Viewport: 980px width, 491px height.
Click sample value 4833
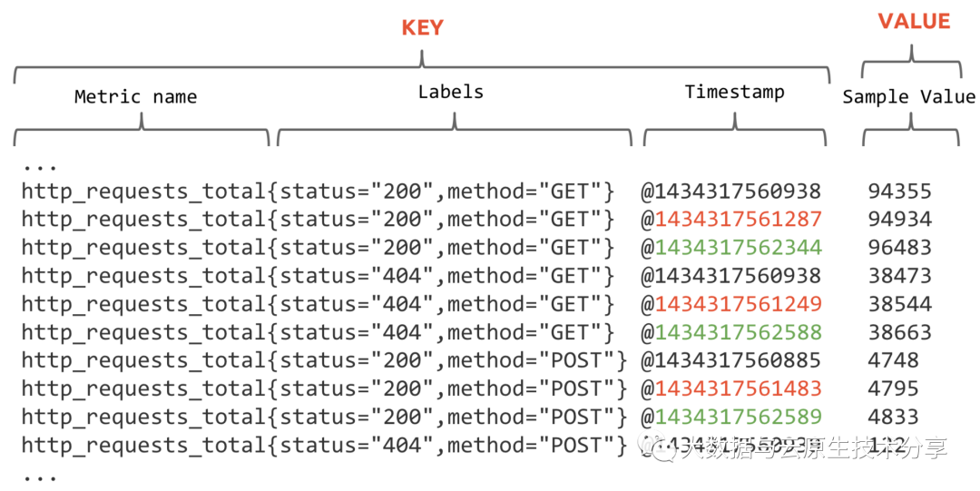(x=893, y=417)
